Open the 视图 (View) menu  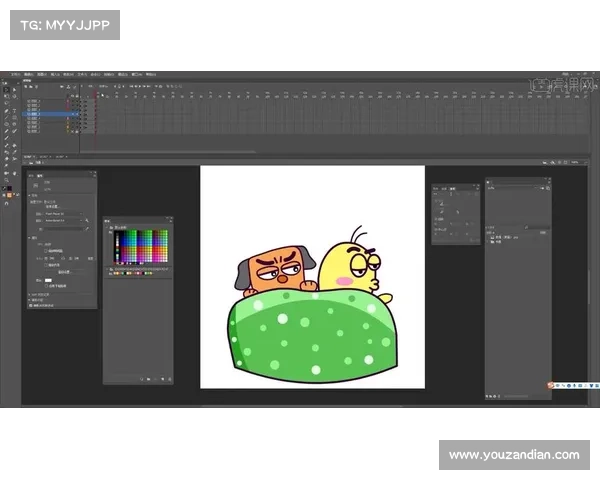[42, 74]
